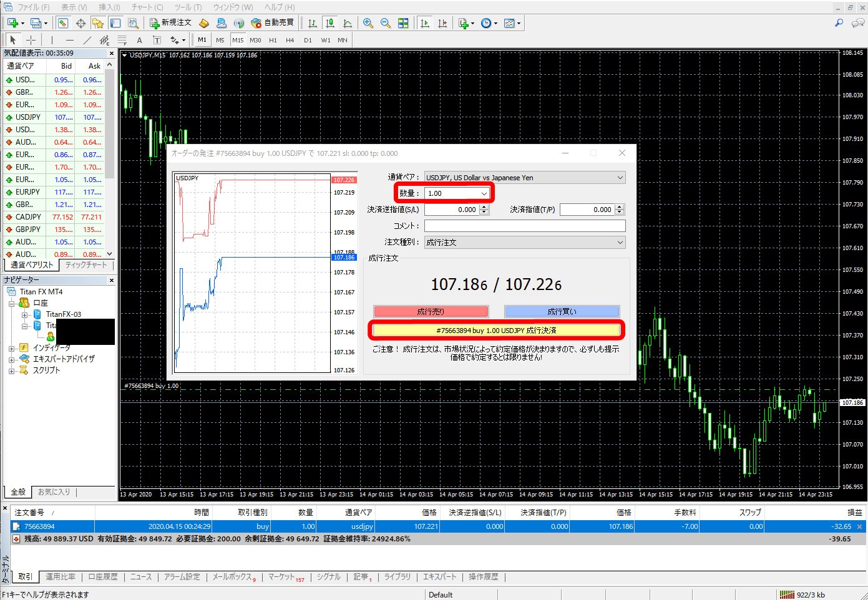Click the signals radio-wave icon

tap(238, 23)
